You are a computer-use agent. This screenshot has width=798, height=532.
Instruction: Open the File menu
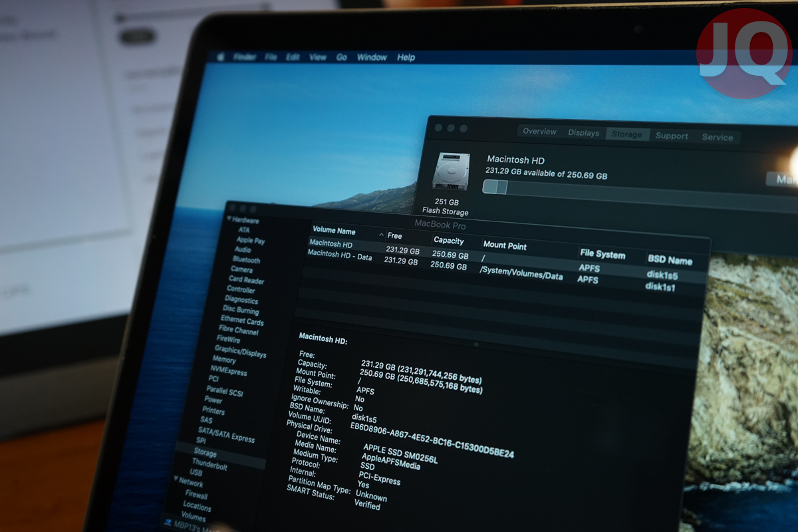coord(271,57)
